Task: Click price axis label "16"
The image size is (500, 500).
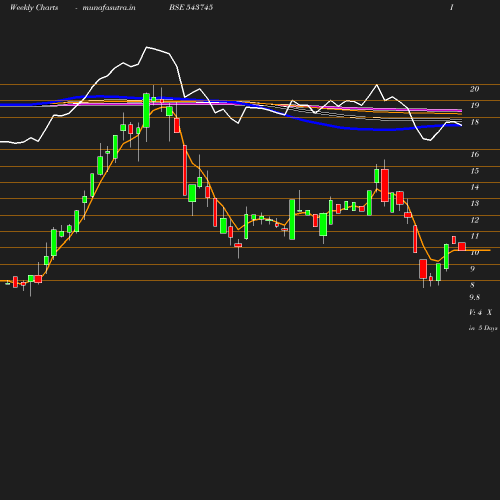Action: (x=475, y=154)
